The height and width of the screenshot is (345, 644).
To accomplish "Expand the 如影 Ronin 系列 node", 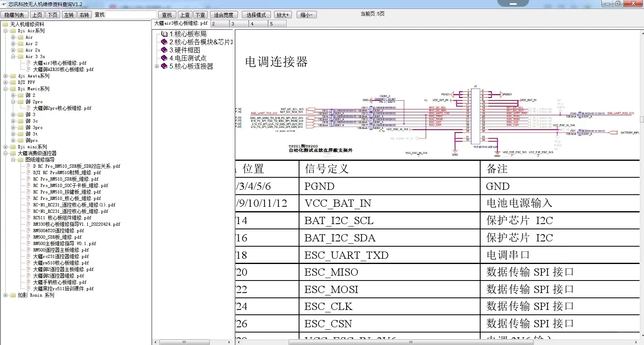I will 6,295.
